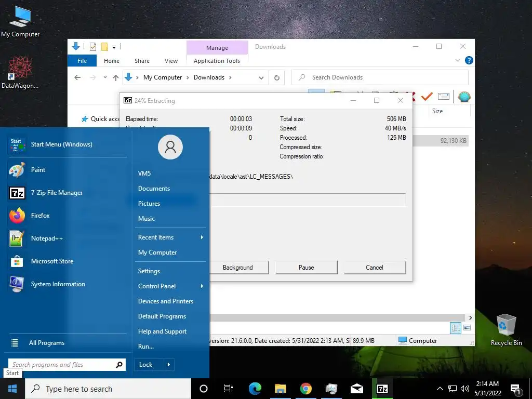Switch to Google Chrome on taskbar
This screenshot has width=532, height=399.
[305, 389]
